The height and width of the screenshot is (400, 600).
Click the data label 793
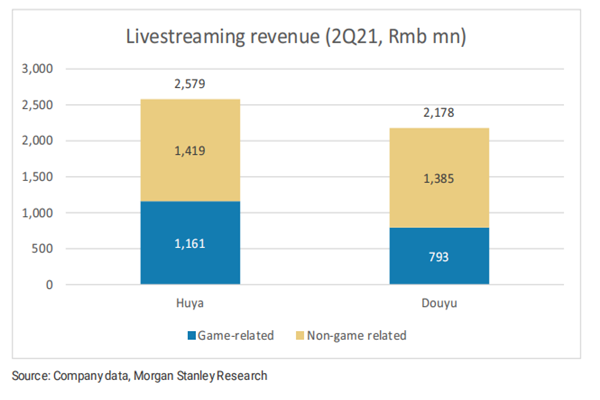pos(439,257)
